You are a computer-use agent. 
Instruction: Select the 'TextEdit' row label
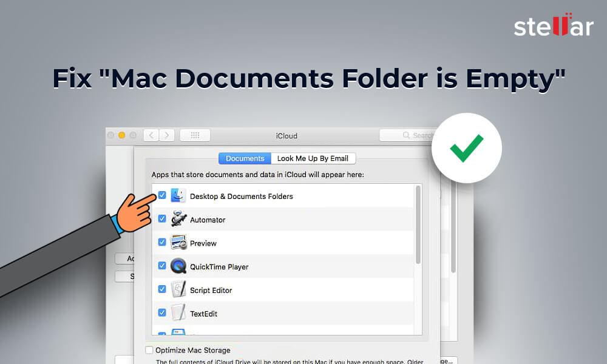click(x=203, y=314)
